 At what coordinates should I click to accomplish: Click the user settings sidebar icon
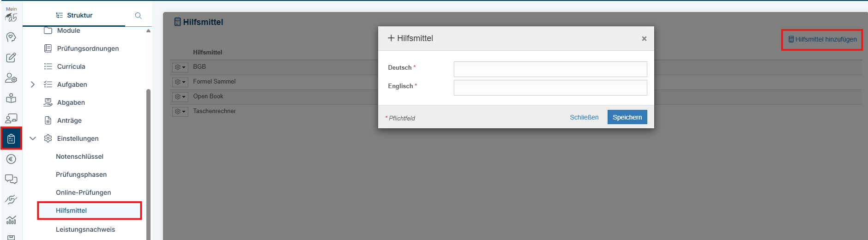(x=11, y=78)
